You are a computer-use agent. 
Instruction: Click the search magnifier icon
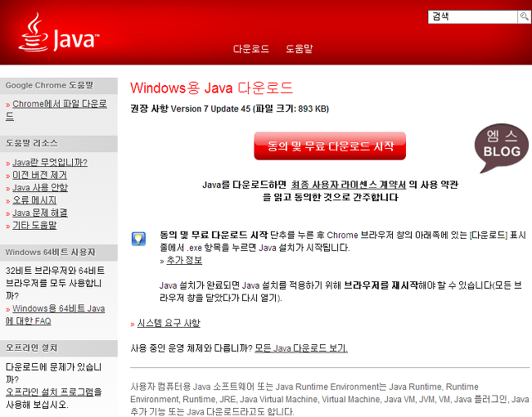click(x=524, y=16)
